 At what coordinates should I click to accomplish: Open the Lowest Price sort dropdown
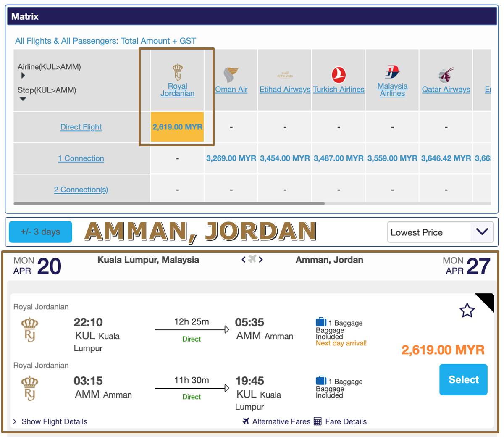[440, 232]
